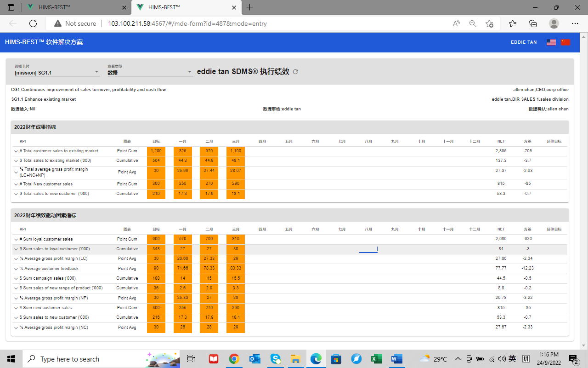The image size is (588, 368).
Task: Click the orange 一月 cell showing 825
Action: click(182, 151)
